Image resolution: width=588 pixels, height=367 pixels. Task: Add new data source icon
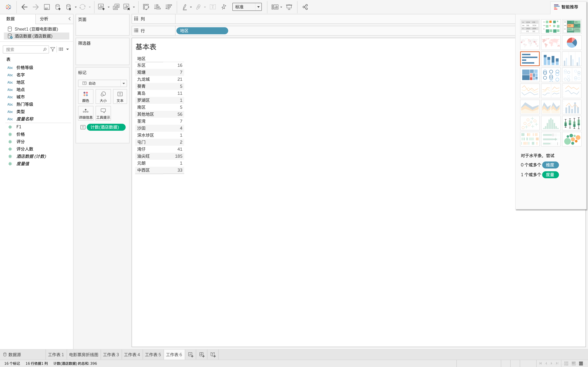click(x=58, y=7)
